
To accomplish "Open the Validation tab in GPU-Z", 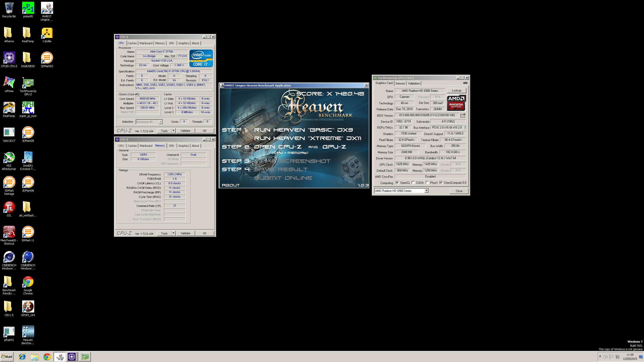I will [x=414, y=83].
